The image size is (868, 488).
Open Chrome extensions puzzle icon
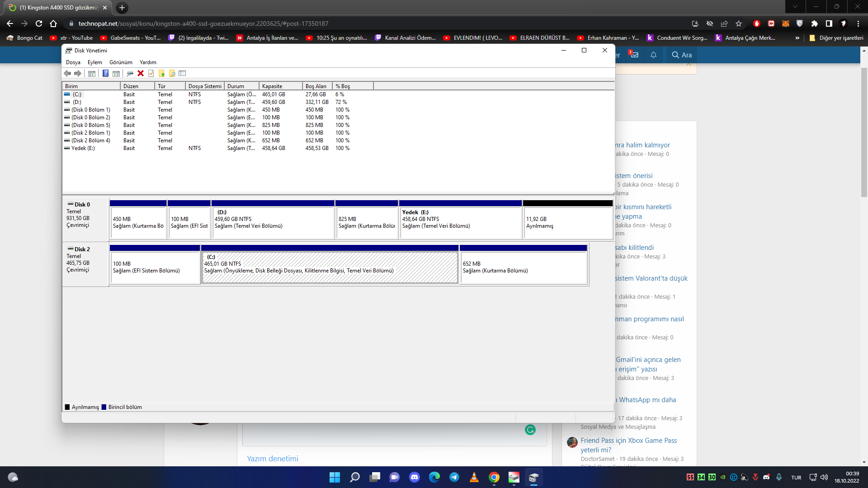point(815,23)
